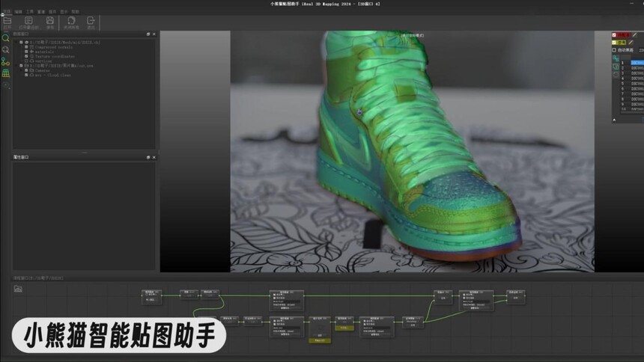Screen dimensions: 644x362
Task: Click the Save floppy disk toolbar icon
Action: 50,20
